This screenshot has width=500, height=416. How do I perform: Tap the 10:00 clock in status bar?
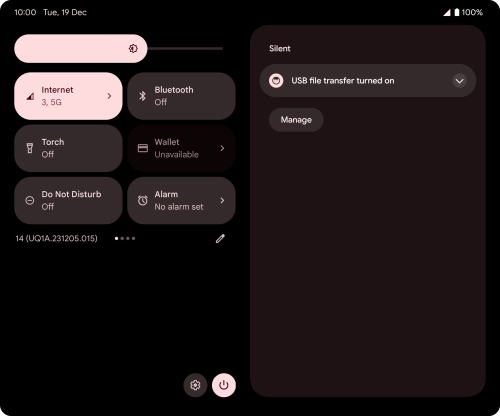pyautogui.click(x=25, y=12)
